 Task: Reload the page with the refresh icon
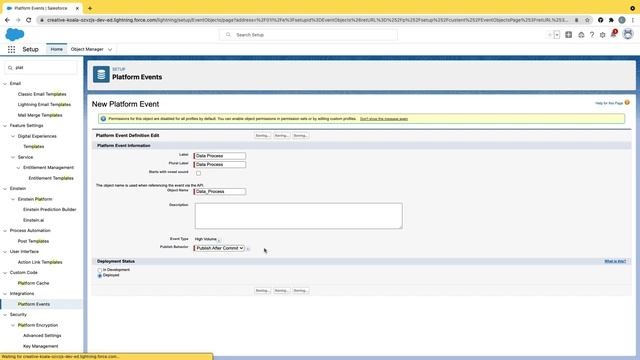[x=29, y=20]
